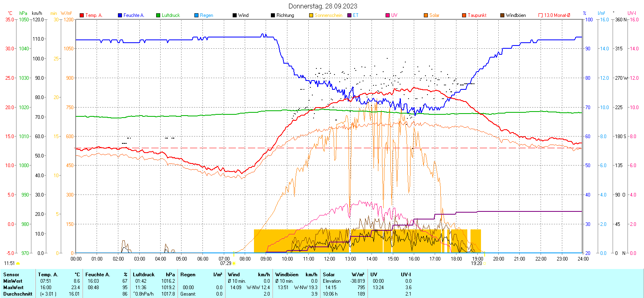Click the red Temp. A. legend square

82,15
